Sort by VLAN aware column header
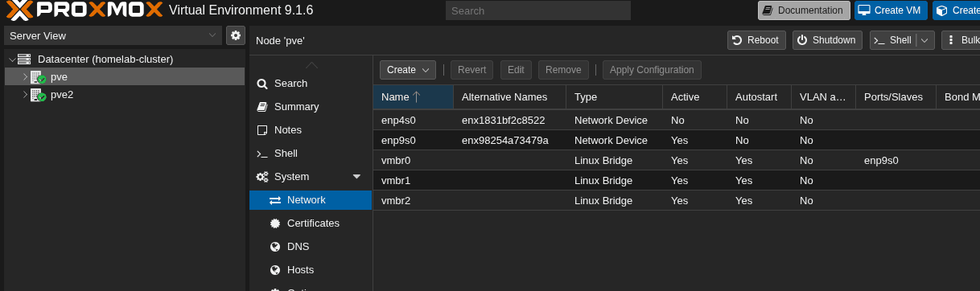Image resolution: width=980 pixels, height=291 pixels. (x=823, y=96)
